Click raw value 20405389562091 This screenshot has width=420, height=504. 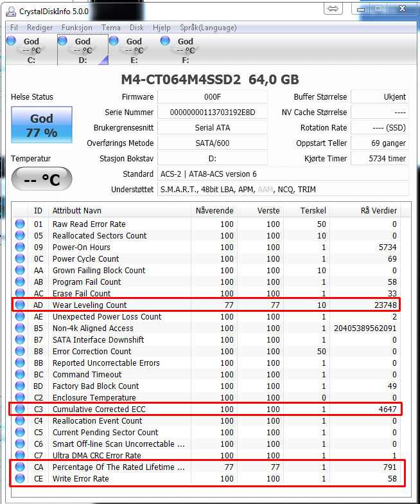[x=365, y=328]
